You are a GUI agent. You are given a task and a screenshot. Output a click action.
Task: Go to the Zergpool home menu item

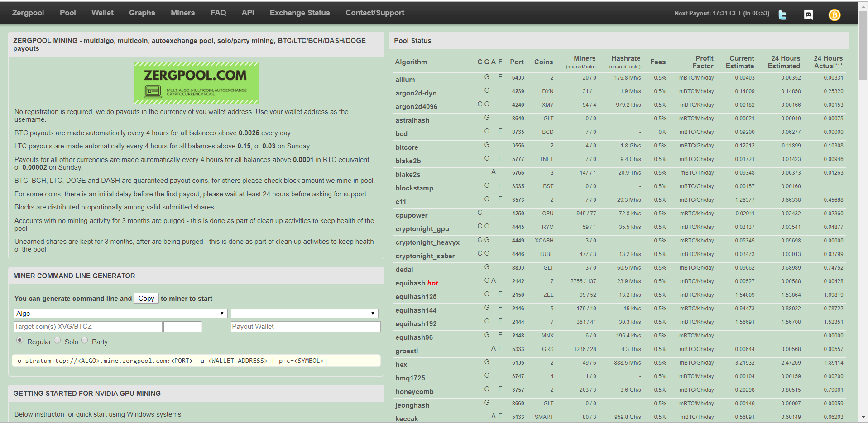coord(28,13)
